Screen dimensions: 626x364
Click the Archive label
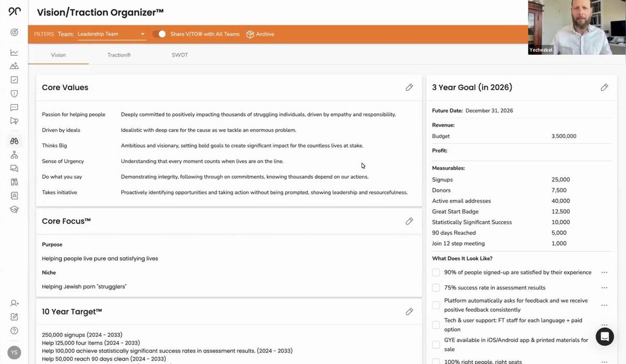point(265,34)
